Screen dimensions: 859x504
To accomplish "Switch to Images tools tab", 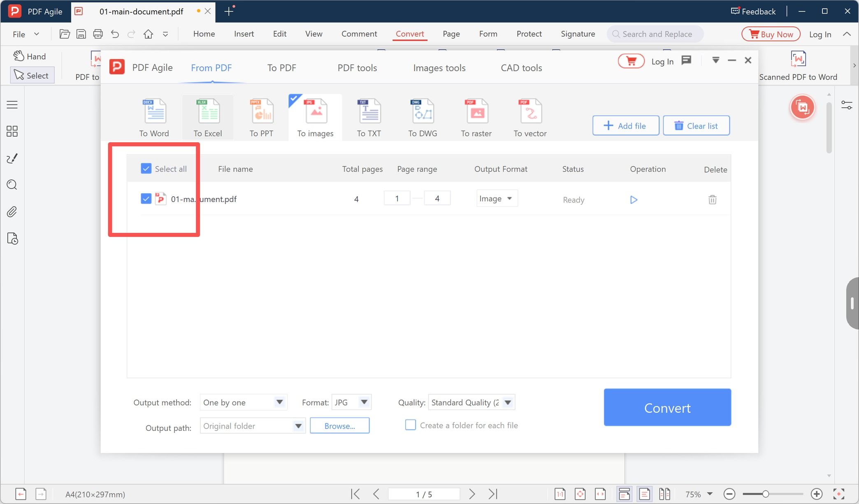I will (439, 68).
